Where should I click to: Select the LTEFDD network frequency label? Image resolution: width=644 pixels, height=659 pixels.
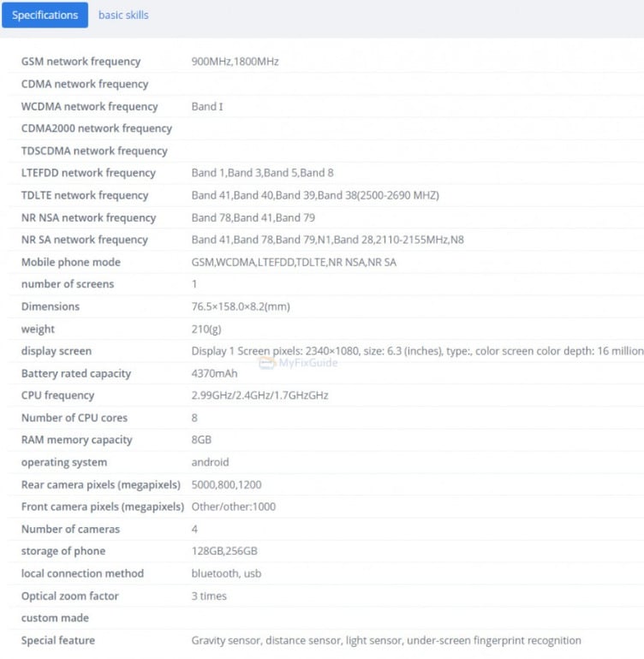click(x=88, y=173)
